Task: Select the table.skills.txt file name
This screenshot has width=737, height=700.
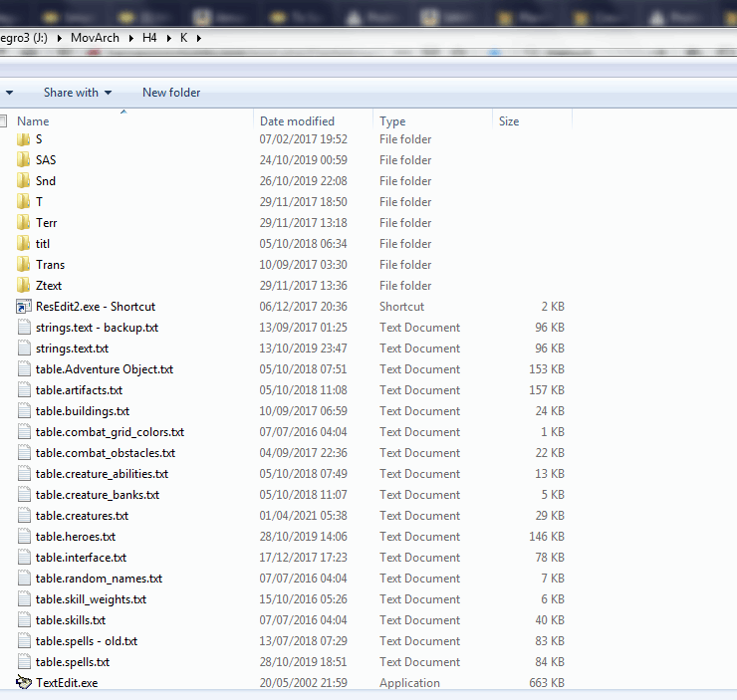Action: [x=71, y=620]
